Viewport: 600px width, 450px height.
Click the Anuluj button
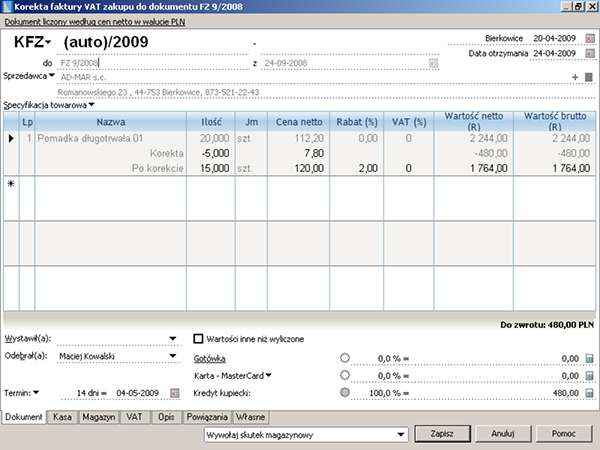[503, 435]
